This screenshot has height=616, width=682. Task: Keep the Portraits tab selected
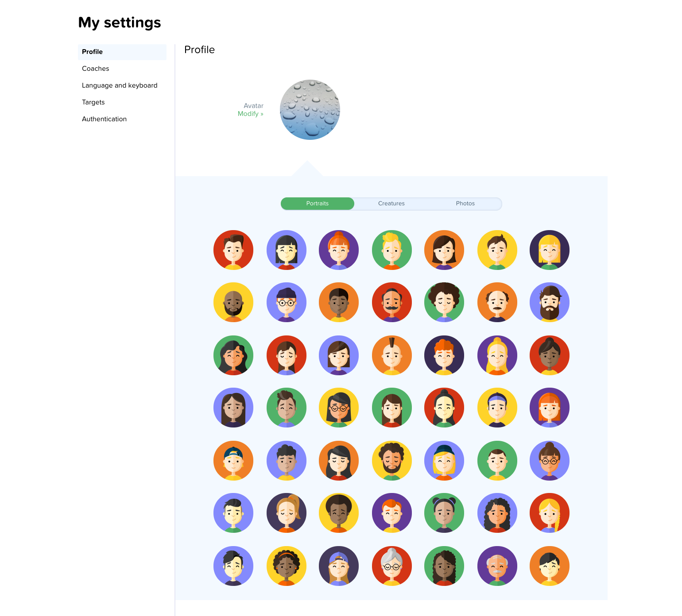coord(317,204)
